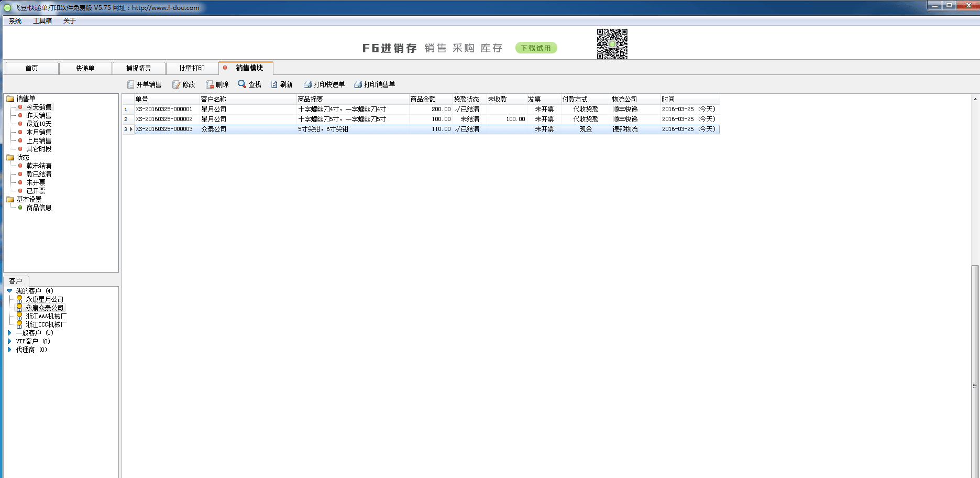This screenshot has height=478, width=980.
Task: Expand the 一般客户 group
Action: pyautogui.click(x=9, y=333)
